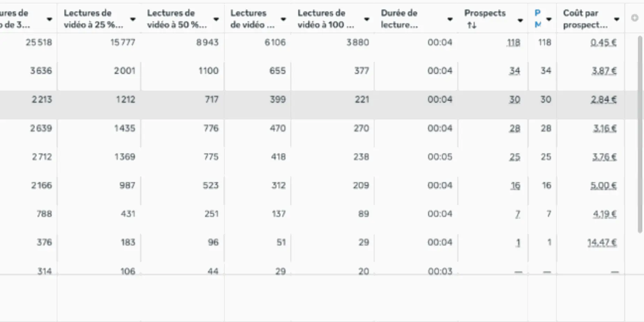
Task: Click the Prospects column header label
Action: pos(484,13)
